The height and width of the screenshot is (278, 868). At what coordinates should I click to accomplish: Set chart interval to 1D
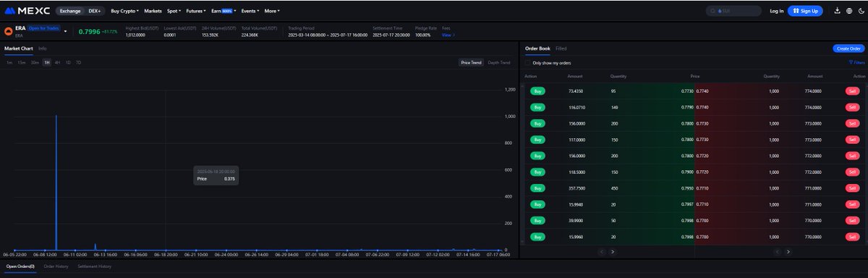pos(68,63)
